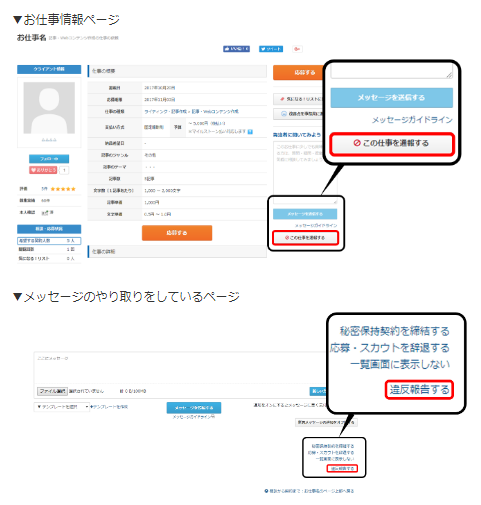This screenshot has width=481, height=505.
Task: Click the Twitter tweet icon button
Action: tap(271, 49)
